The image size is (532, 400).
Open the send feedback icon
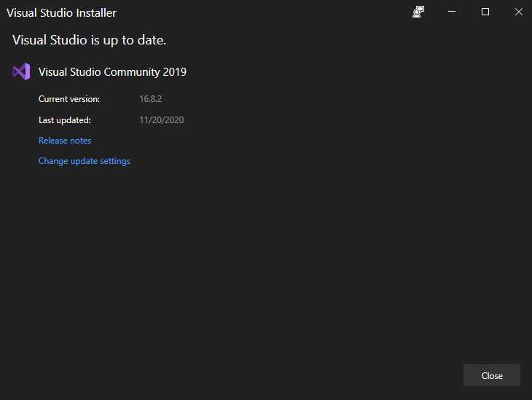click(418, 12)
